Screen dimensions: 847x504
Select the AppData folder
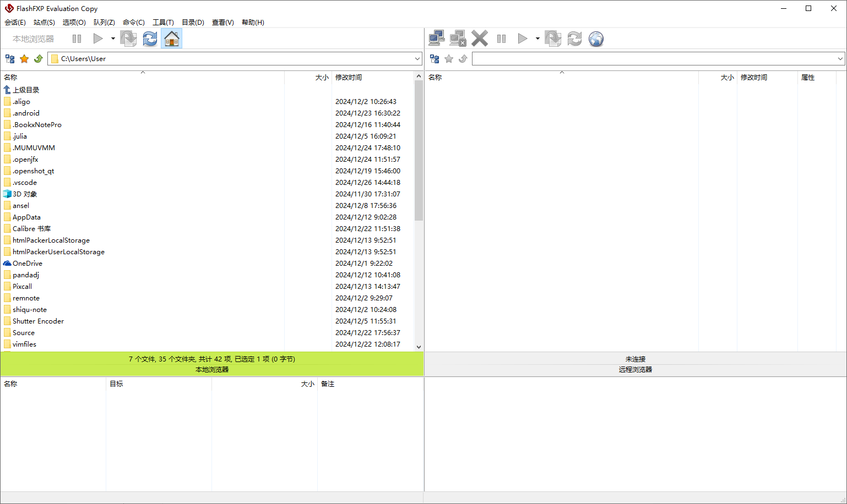(26, 217)
